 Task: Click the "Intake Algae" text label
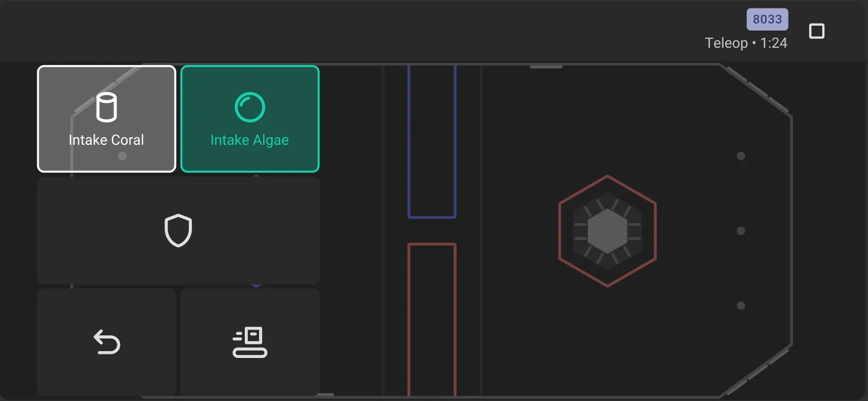click(250, 140)
